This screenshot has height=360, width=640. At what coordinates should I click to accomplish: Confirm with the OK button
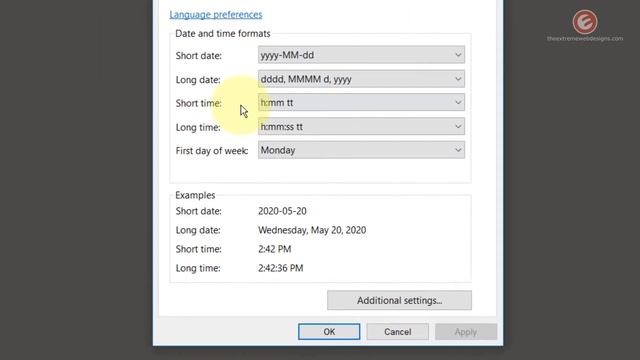329,332
